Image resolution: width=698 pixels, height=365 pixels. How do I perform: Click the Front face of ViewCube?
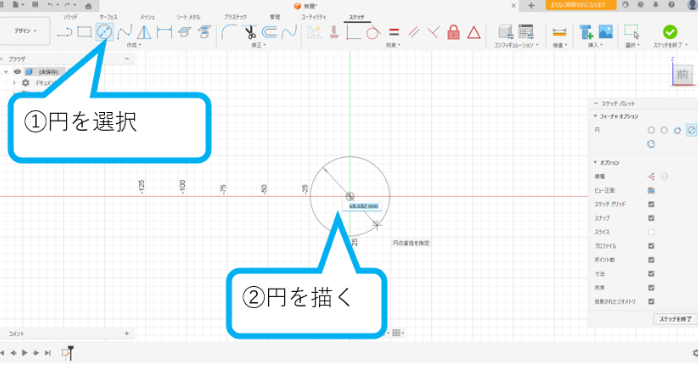pos(682,74)
